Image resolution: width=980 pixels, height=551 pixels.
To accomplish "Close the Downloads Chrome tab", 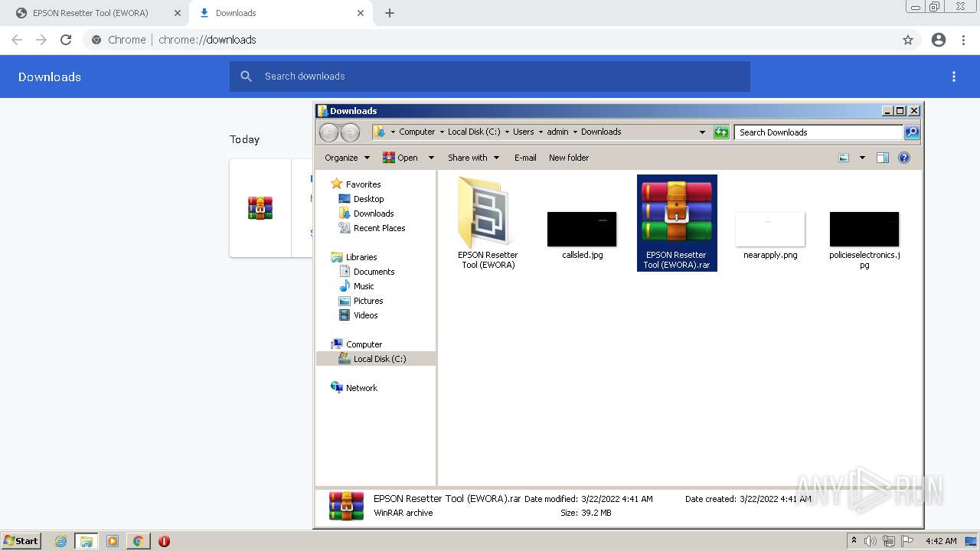I will point(361,13).
